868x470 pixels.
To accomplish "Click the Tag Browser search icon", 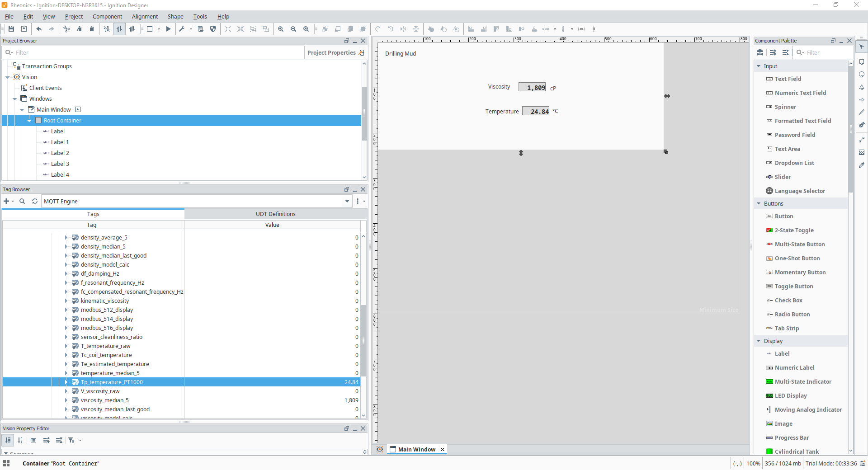I will pos(22,201).
